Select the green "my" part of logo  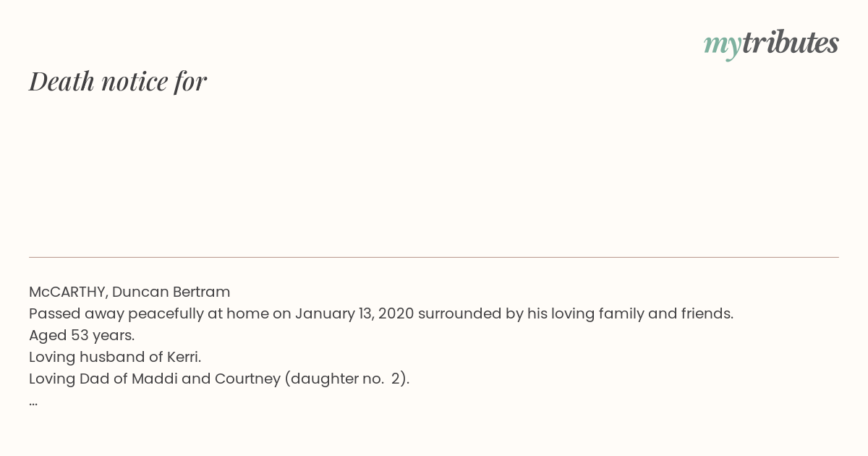click(x=722, y=46)
